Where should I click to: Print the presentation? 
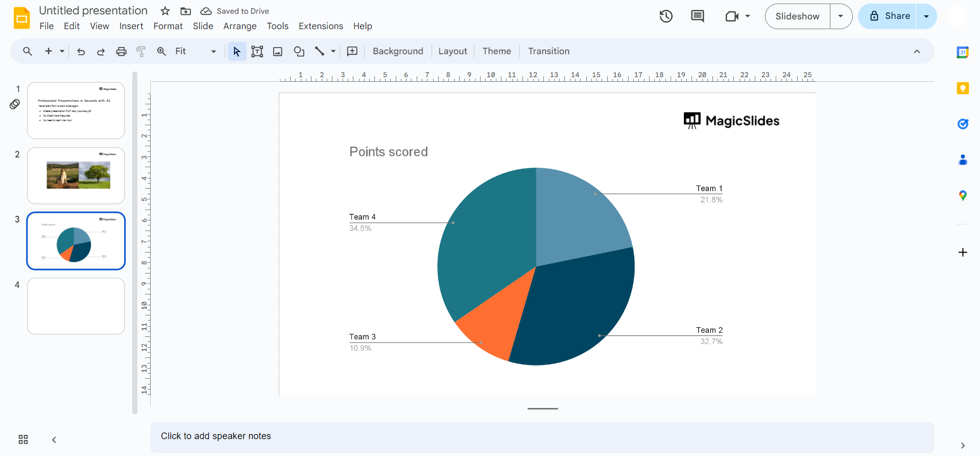pos(121,51)
